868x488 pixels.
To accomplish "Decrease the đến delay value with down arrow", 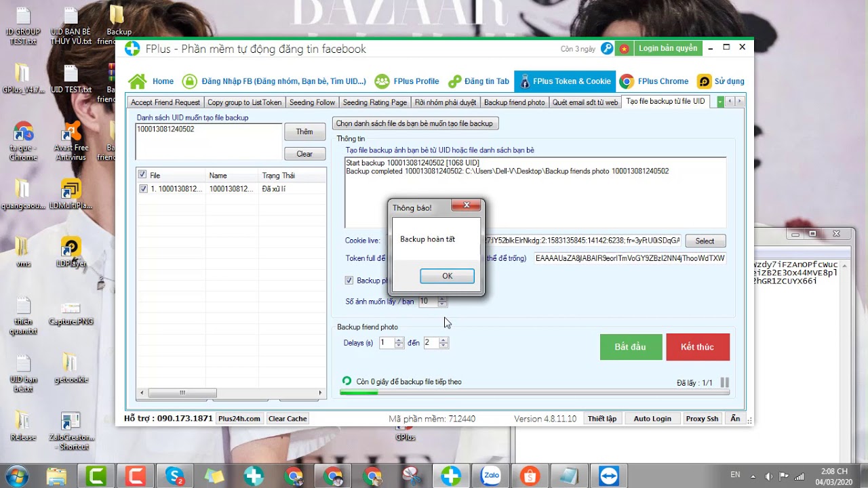I will [443, 346].
